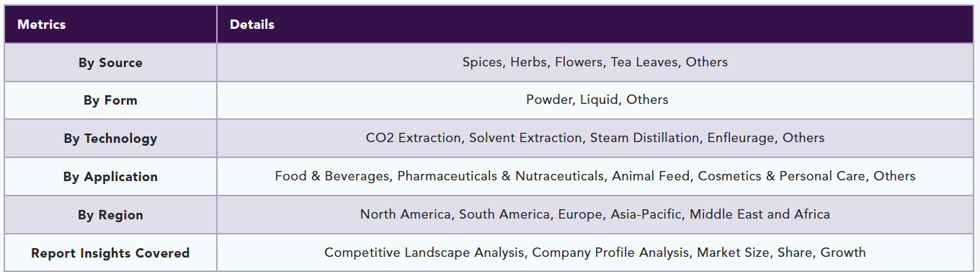Select the Report Insights Covered label
This screenshot has height=272, width=980.
point(110,253)
